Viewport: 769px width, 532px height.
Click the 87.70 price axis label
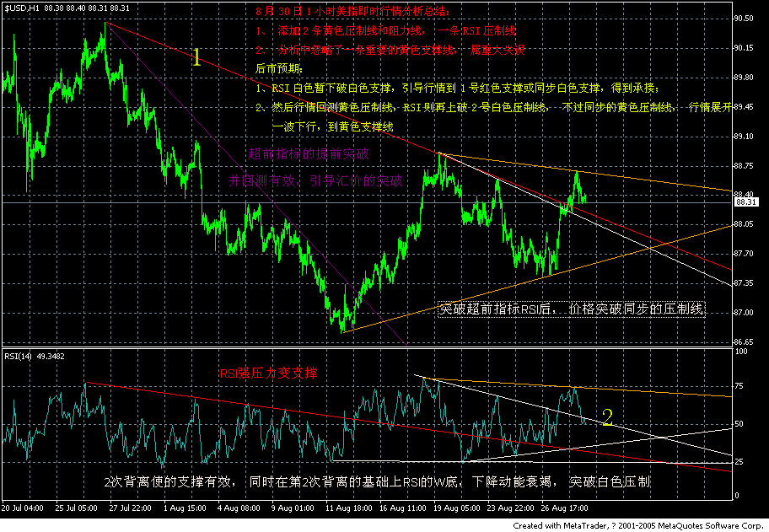[x=743, y=253]
